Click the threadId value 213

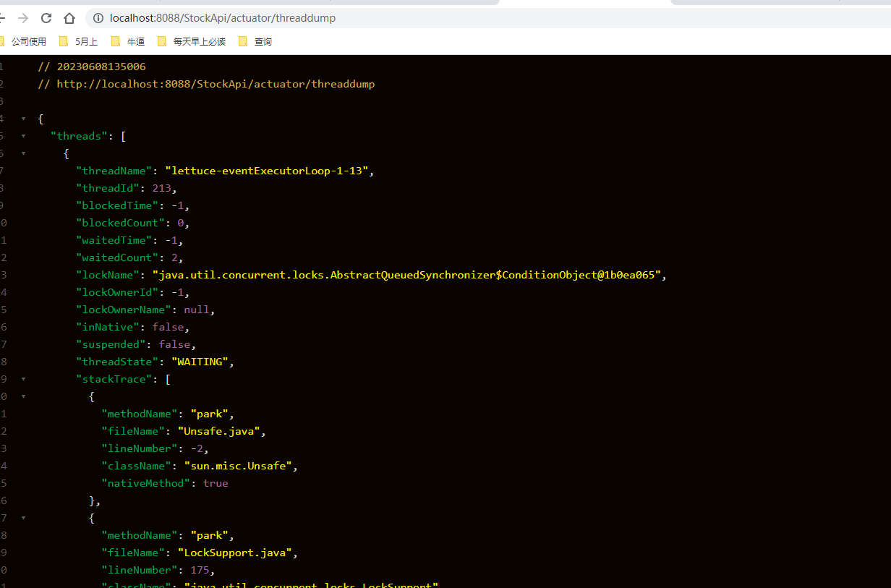tap(161, 188)
